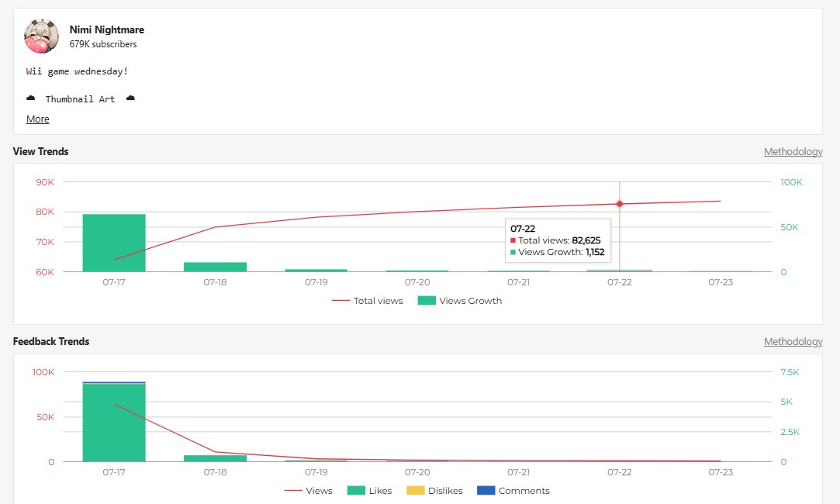This screenshot has width=840, height=504.
Task: Select 07-17 Likes bar in Feedback Trends
Action: click(114, 423)
